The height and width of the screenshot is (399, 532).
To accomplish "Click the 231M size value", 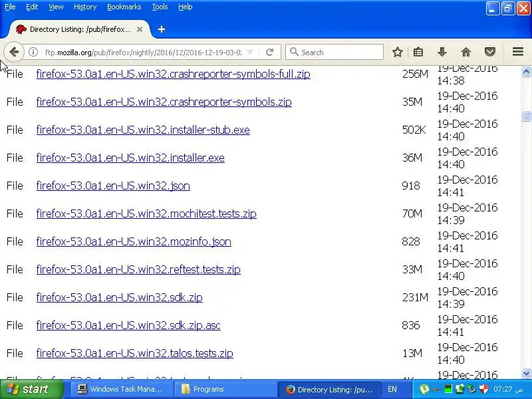I will [x=415, y=297].
